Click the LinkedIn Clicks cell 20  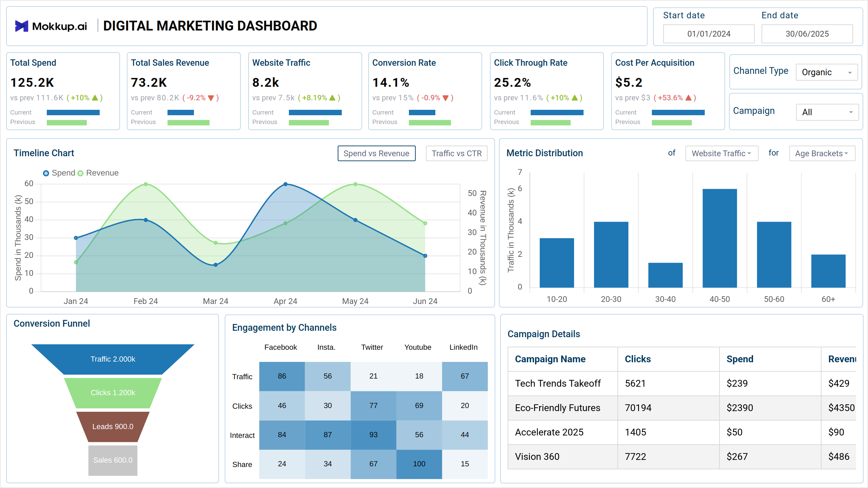click(465, 406)
